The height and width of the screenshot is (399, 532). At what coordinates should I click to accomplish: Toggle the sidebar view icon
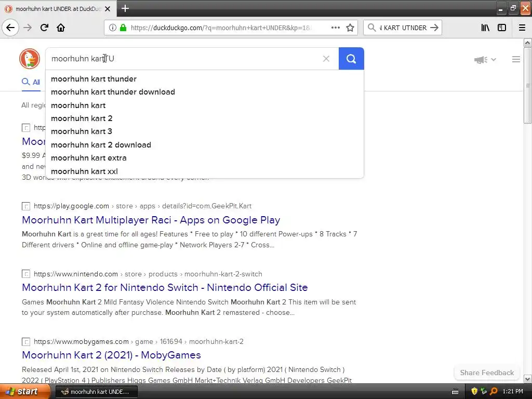[502, 28]
